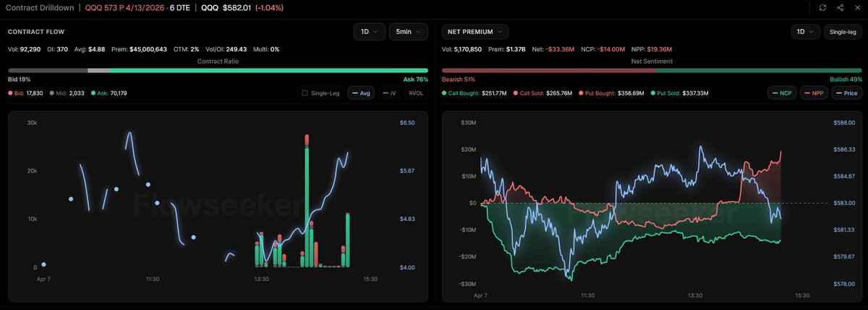Open the Contract Flow 1D timeframe dropdown
The width and height of the screenshot is (868, 310).
coord(369,32)
